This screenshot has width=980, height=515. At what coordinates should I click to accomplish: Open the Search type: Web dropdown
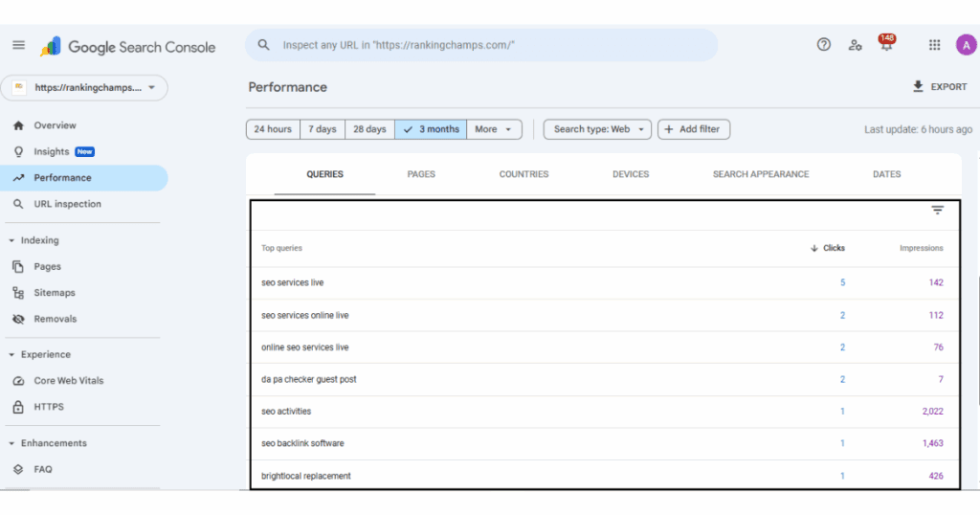tap(597, 129)
